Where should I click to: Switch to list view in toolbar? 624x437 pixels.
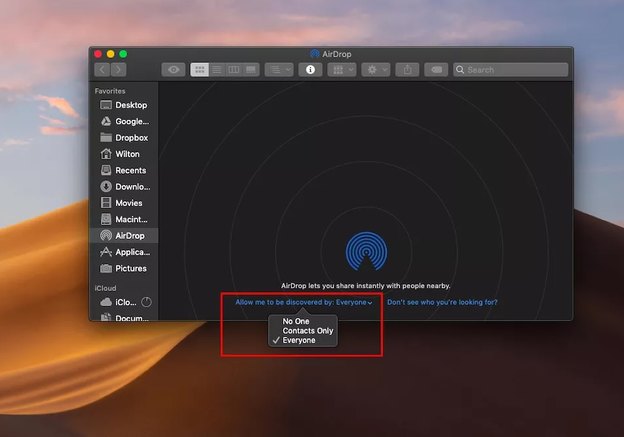(x=217, y=70)
